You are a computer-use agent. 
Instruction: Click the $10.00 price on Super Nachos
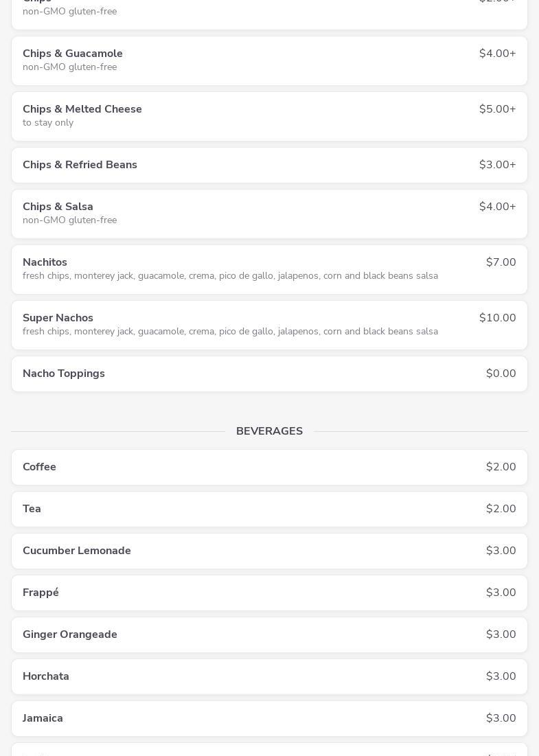tap(497, 318)
